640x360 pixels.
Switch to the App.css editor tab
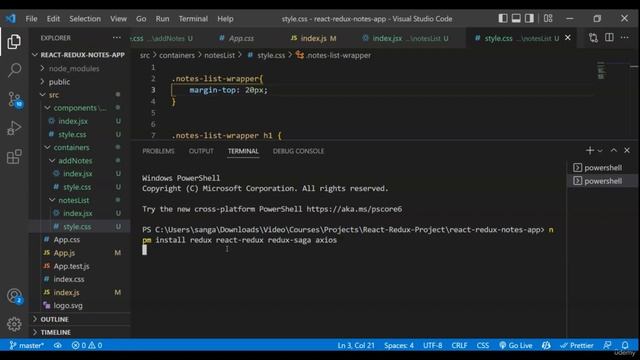tap(241, 38)
